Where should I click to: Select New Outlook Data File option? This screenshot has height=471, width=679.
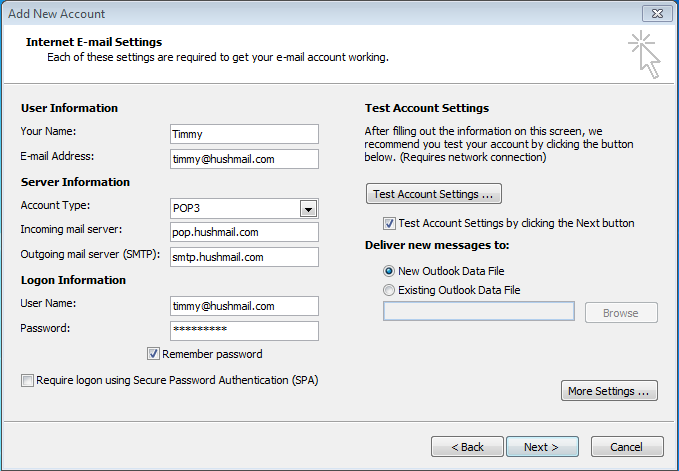coord(389,271)
